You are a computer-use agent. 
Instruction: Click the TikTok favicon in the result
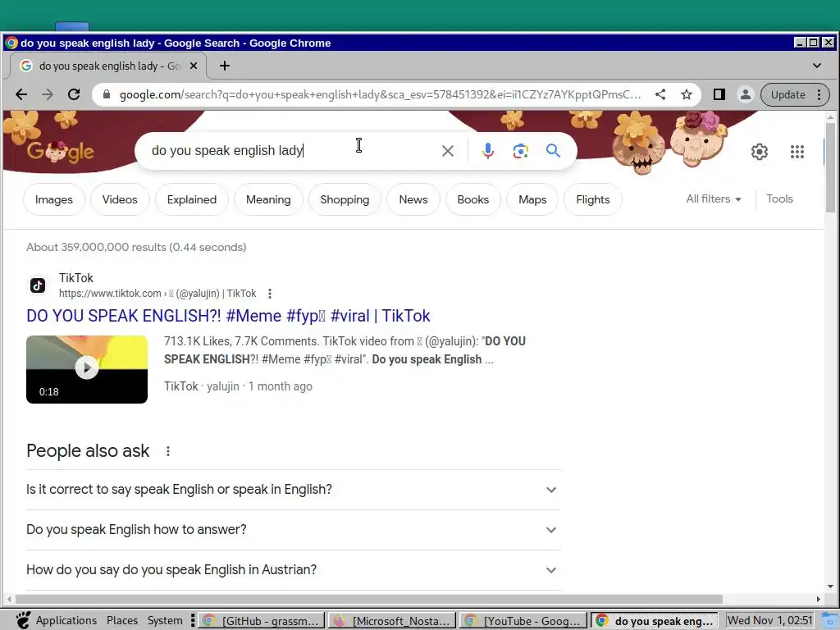point(38,285)
